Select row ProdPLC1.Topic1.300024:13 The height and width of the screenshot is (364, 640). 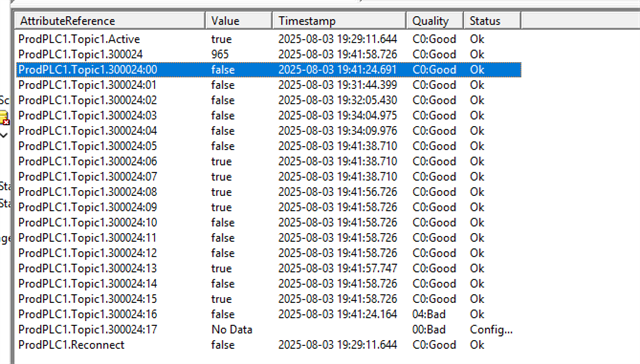[269, 269]
